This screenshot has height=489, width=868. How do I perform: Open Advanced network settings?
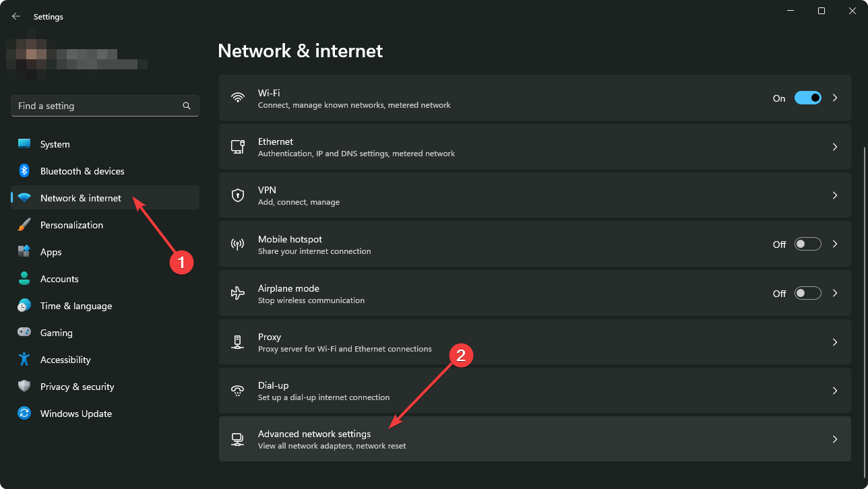535,439
